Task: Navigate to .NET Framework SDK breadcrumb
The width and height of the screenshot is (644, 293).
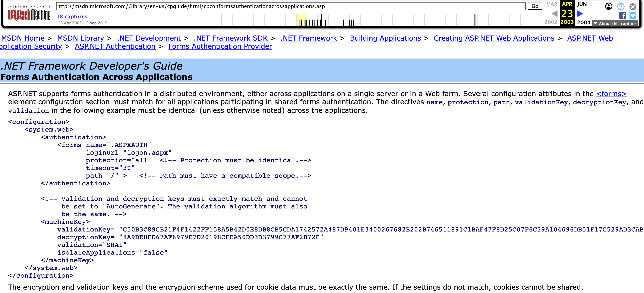Action: 230,38
